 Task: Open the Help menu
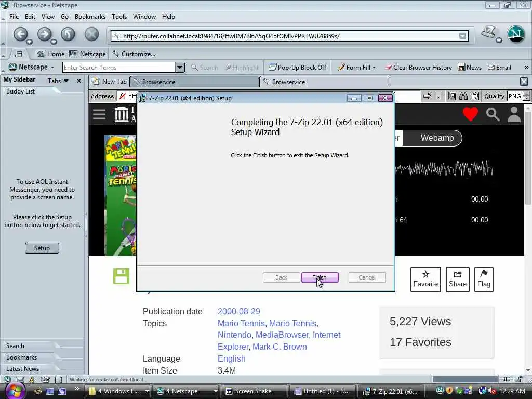[168, 17]
